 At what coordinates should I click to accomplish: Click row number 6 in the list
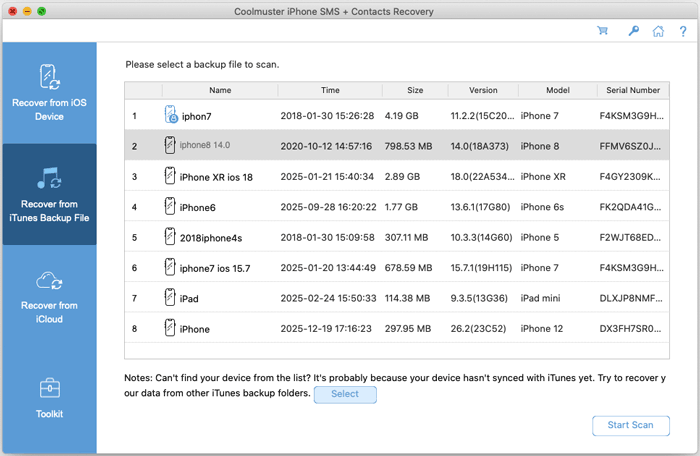pos(134,268)
